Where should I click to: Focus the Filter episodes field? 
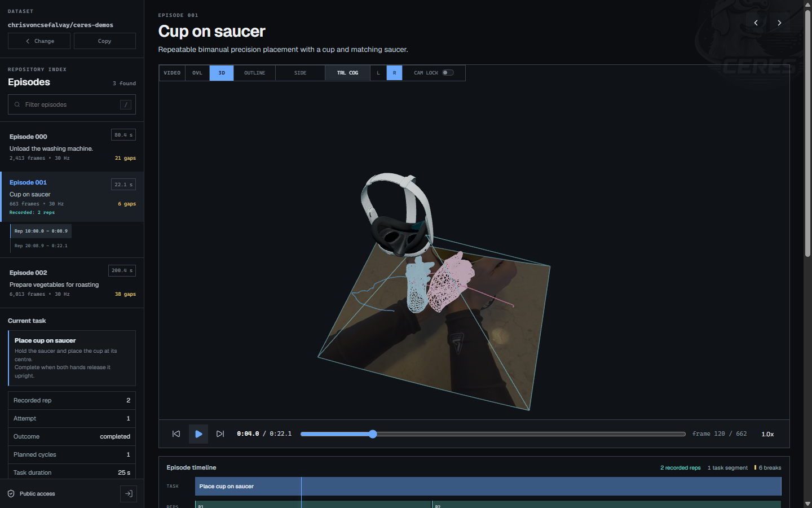coord(72,104)
